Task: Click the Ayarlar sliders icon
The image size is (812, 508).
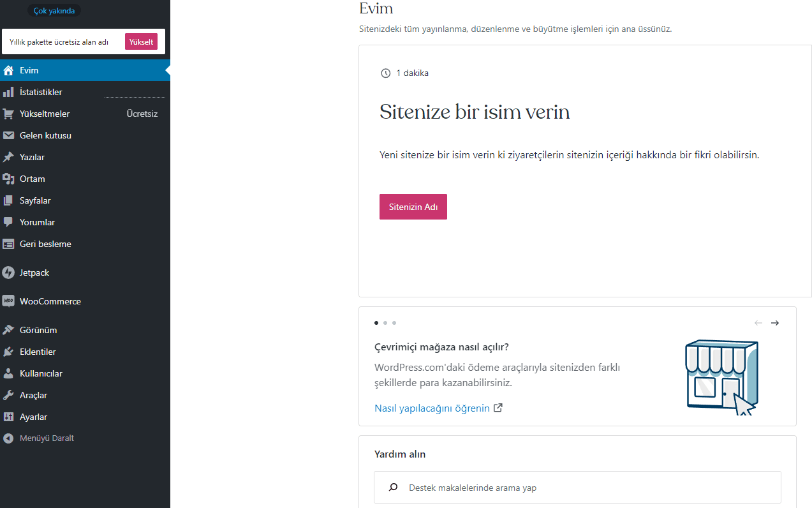Action: (8, 417)
